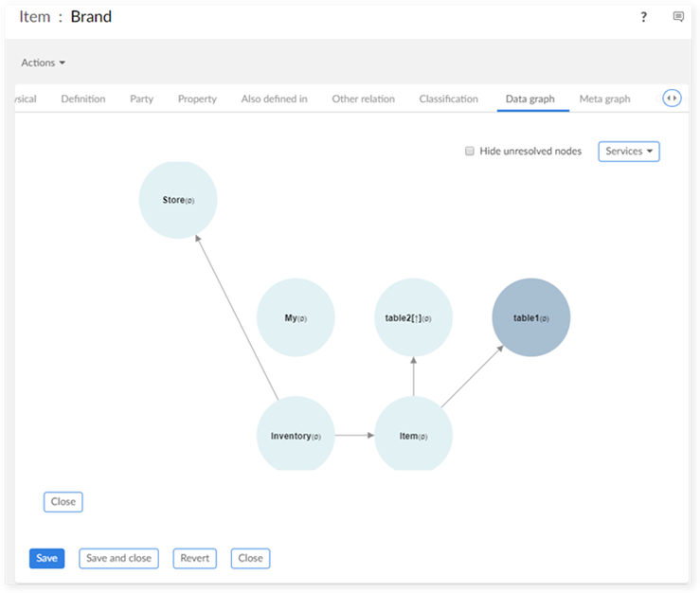Select the table2 graph node
The width and height of the screenshot is (700, 593).
(413, 317)
